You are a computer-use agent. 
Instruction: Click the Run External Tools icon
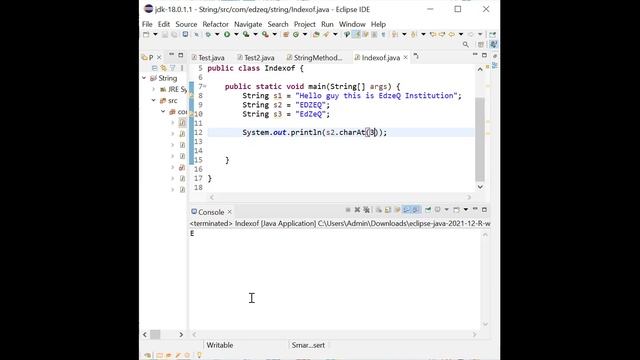265,35
